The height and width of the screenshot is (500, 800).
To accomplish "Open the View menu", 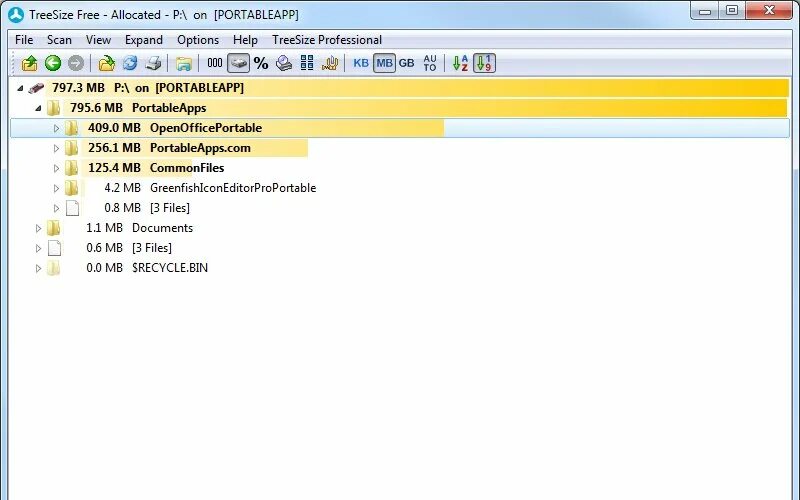I will click(98, 40).
